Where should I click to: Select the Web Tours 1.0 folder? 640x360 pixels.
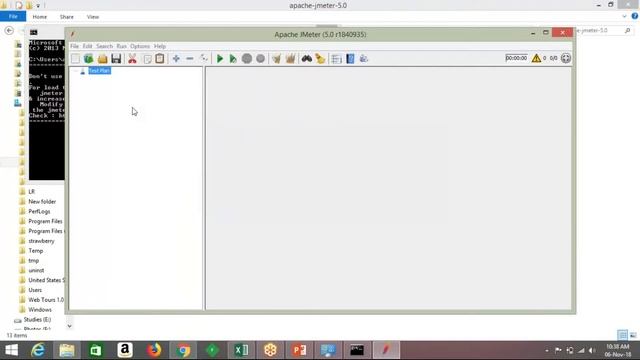tap(46, 300)
